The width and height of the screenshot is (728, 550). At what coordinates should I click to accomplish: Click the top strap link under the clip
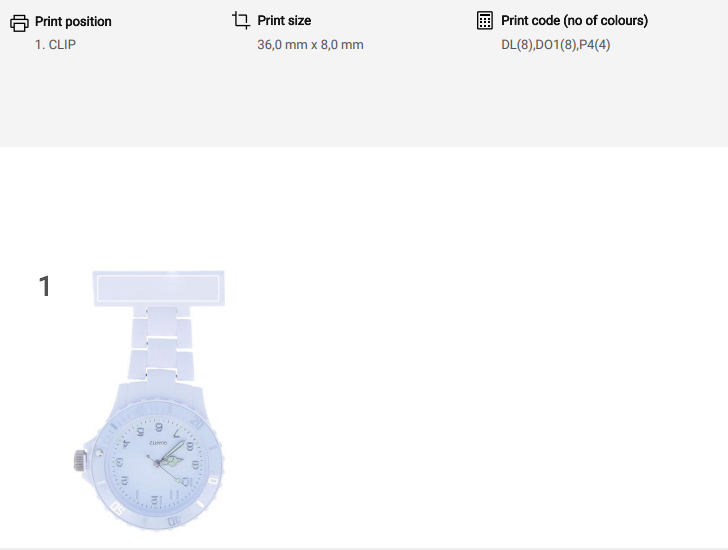(x=161, y=323)
